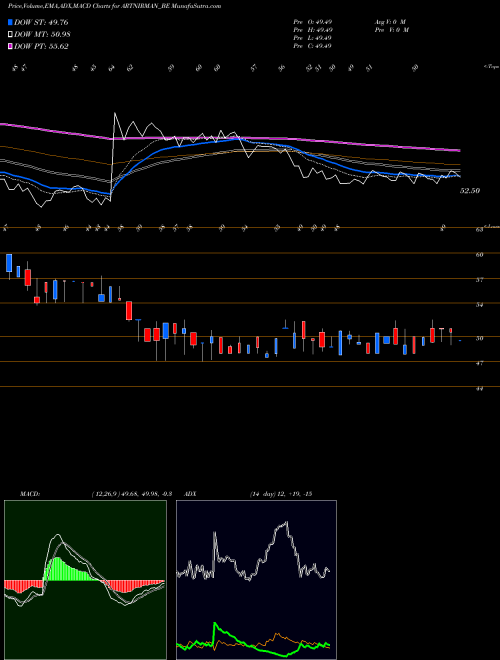Click the chart title mentioning MunafaSutra.com
This screenshot has height=660, width=500.
(x=114, y=6)
